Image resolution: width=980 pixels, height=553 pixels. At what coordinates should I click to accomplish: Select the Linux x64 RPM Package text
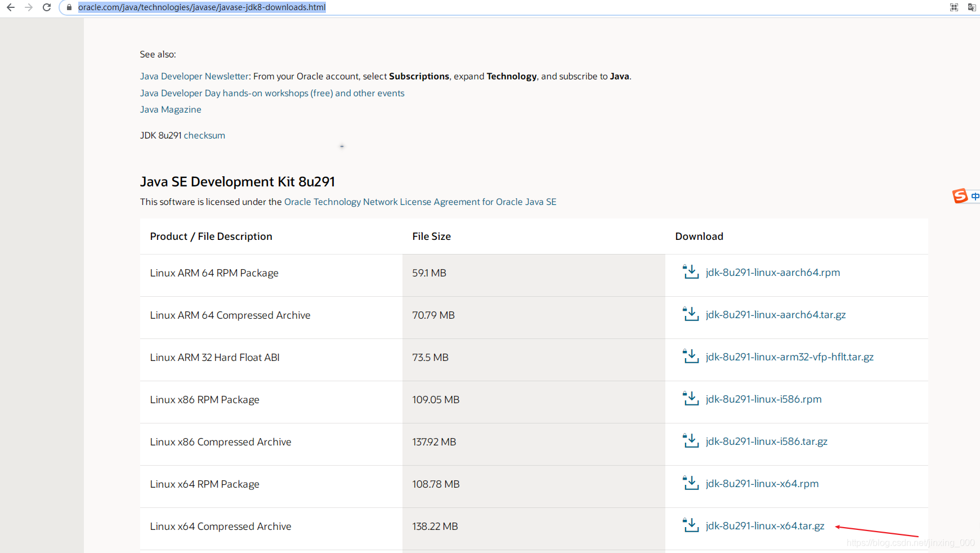tap(205, 484)
